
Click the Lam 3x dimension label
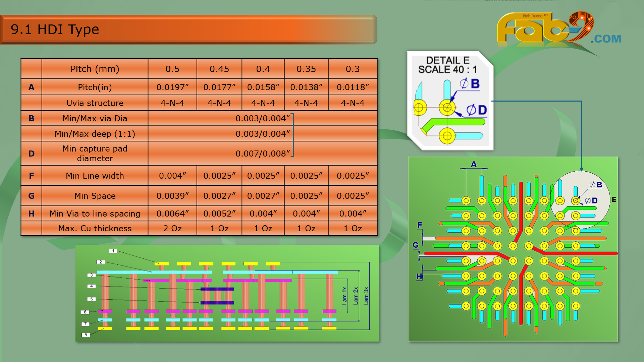coord(366,295)
